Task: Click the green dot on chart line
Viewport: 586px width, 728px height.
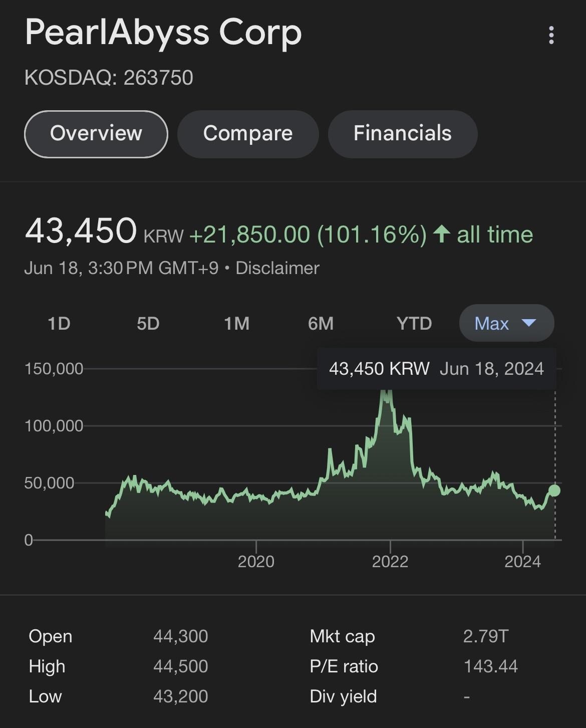Action: (x=554, y=491)
